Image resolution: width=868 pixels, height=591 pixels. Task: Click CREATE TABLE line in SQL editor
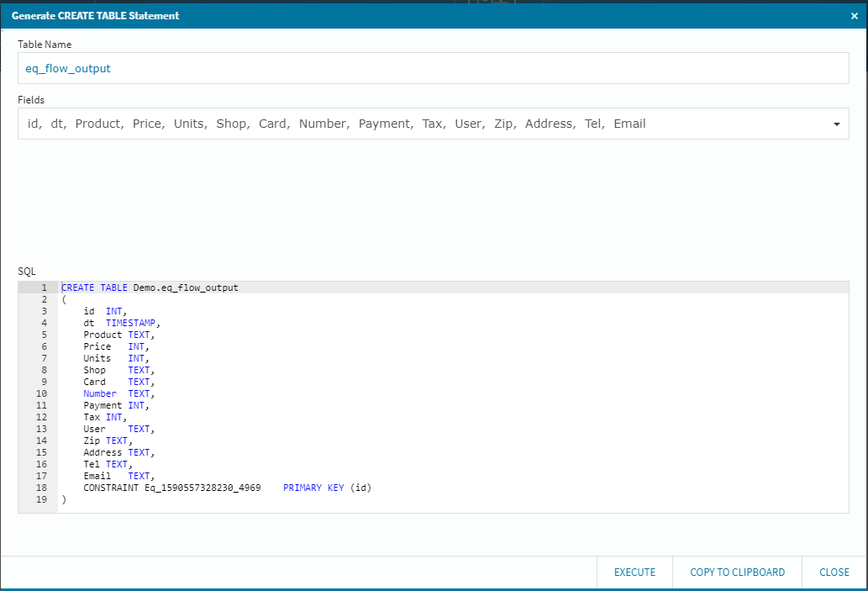click(150, 288)
